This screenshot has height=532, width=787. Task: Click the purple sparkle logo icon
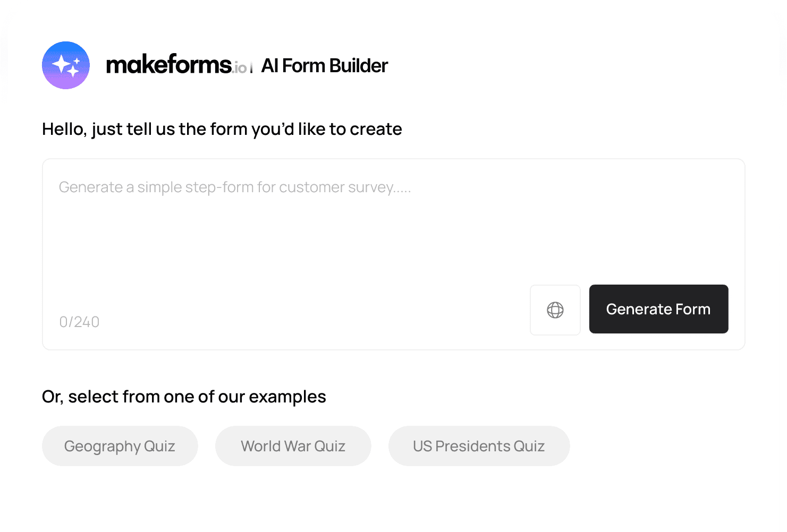66,65
